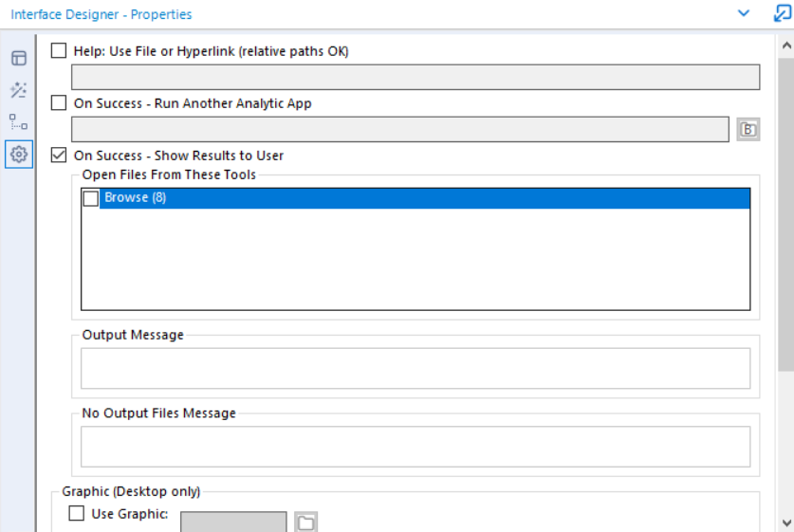794x532 pixels.
Task: Uncheck On Success - Show Results to User
Action: 59,156
